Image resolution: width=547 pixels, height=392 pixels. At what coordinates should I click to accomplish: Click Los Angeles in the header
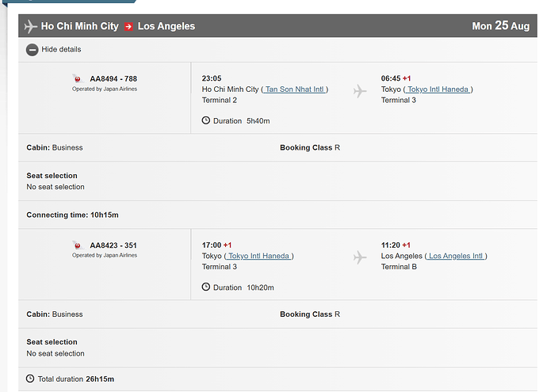click(x=166, y=26)
